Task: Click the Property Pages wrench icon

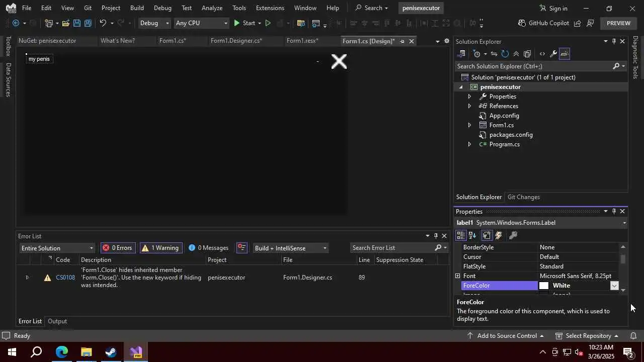Action: pyautogui.click(x=513, y=235)
